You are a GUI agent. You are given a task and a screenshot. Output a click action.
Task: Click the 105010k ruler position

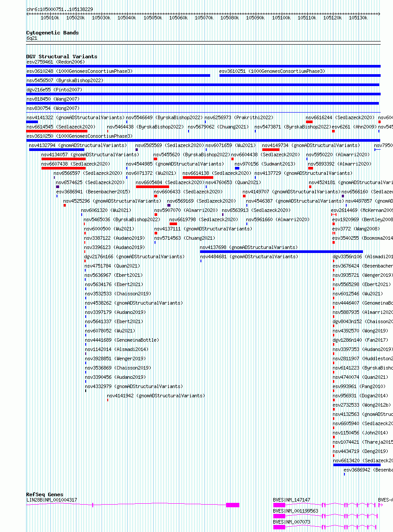(50, 18)
